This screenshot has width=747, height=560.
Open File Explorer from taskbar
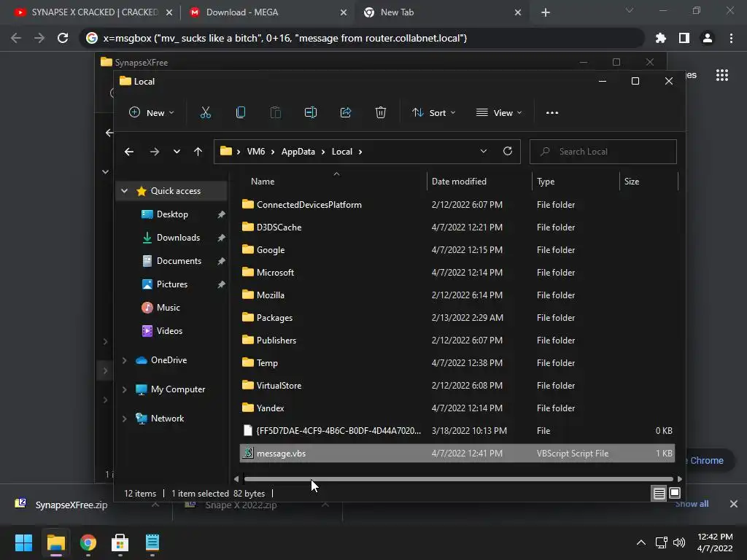pyautogui.click(x=55, y=542)
